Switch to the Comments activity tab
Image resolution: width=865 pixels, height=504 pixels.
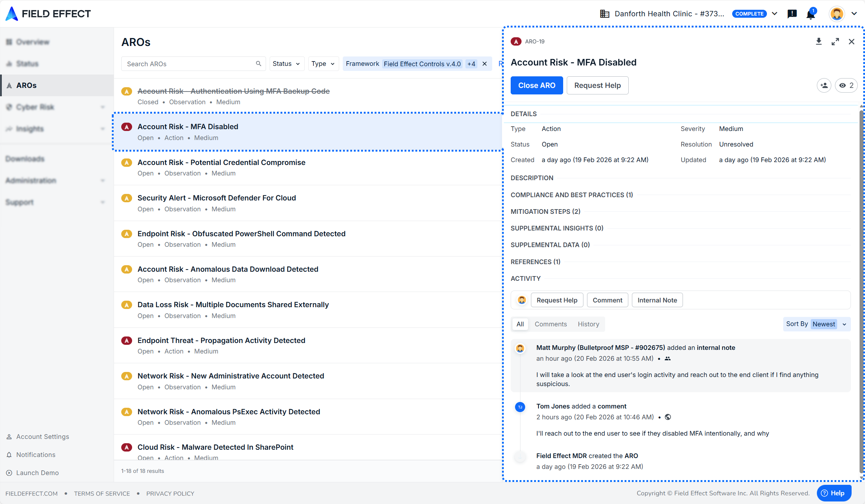tap(550, 324)
